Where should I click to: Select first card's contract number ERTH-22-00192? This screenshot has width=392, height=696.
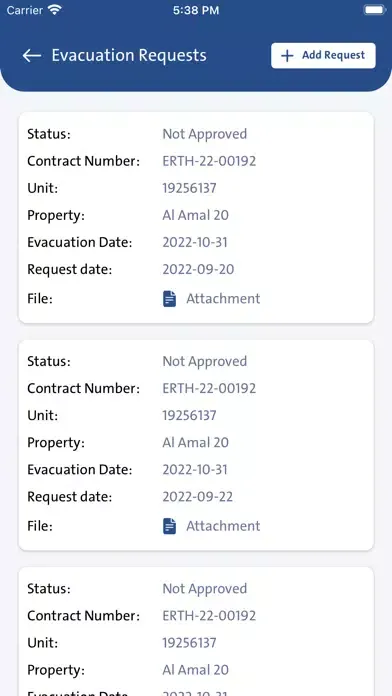tap(209, 161)
